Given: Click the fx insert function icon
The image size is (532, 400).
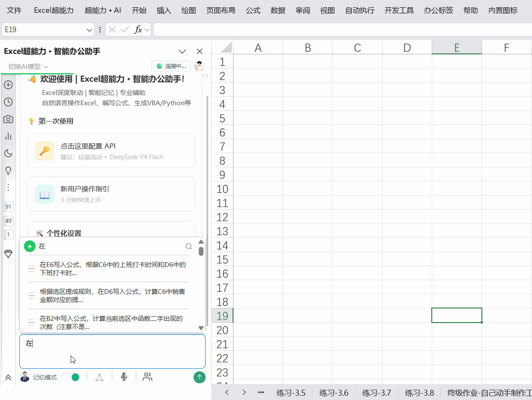Looking at the screenshot, I should 138,30.
